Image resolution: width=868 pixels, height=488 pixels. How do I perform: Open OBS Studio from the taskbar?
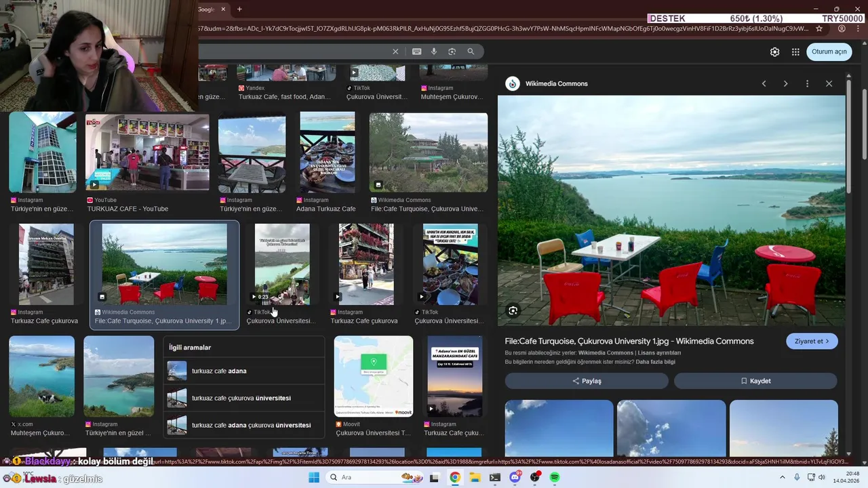pos(535,477)
